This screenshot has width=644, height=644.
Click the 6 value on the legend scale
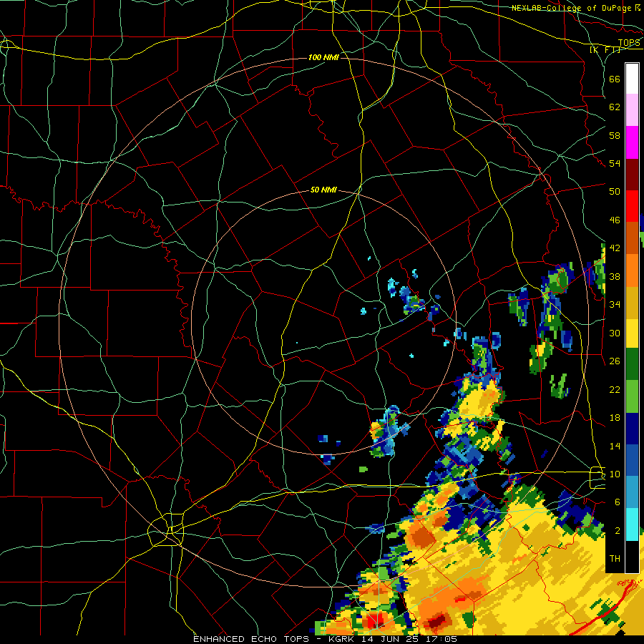(x=617, y=502)
